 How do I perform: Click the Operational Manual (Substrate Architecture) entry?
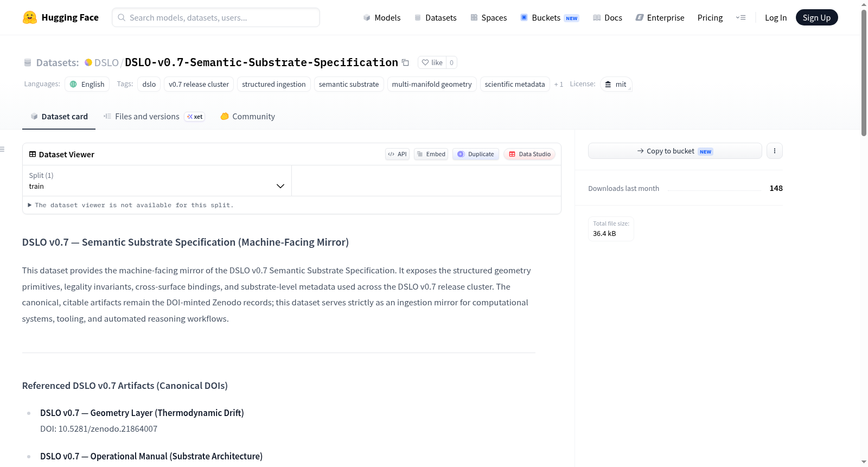pos(151,456)
